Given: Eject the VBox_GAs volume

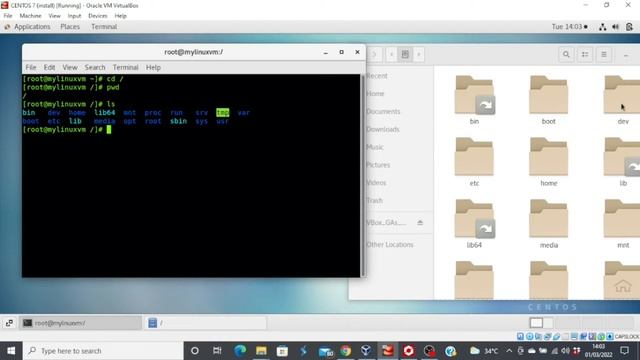Looking at the screenshot, I should coord(420,222).
